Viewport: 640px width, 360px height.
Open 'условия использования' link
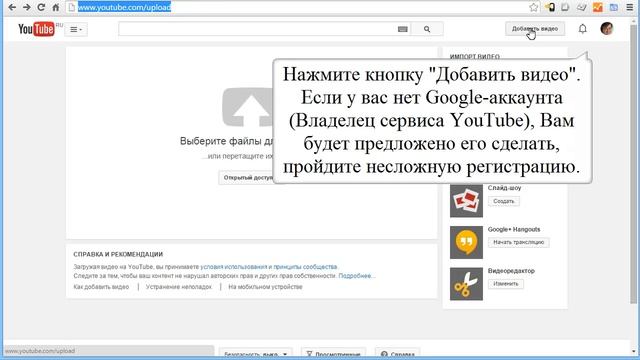pyautogui.click(x=234, y=267)
